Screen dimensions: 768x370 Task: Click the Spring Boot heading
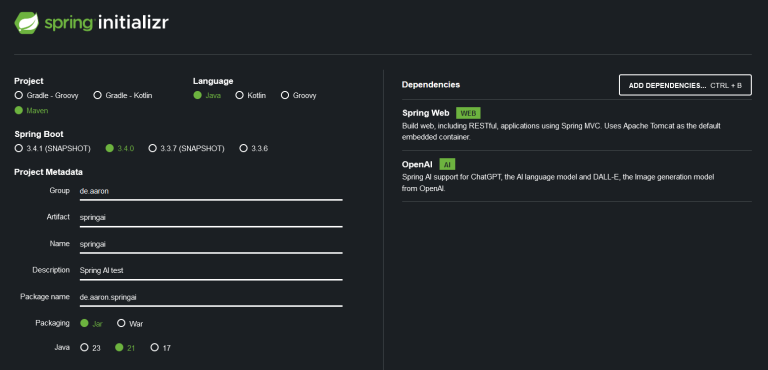click(x=39, y=134)
